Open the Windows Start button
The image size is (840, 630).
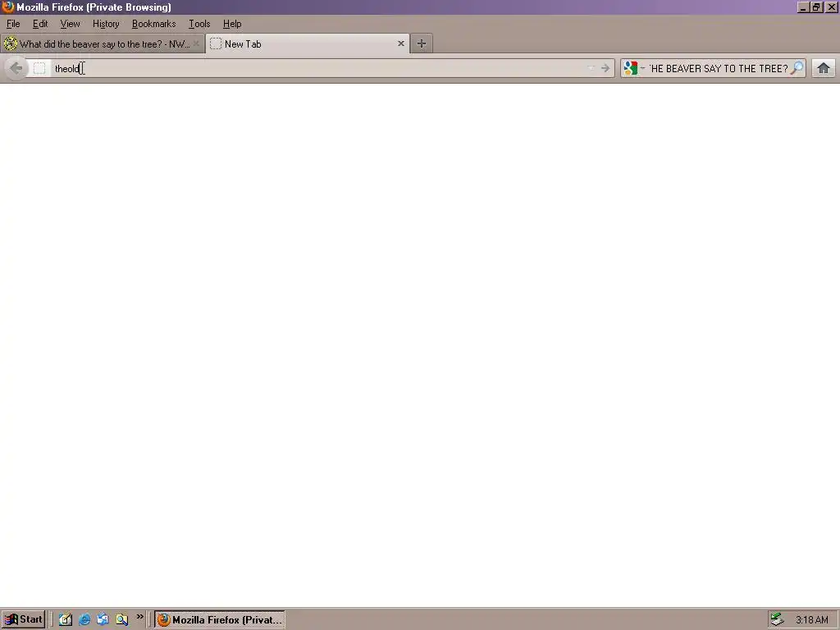point(23,619)
